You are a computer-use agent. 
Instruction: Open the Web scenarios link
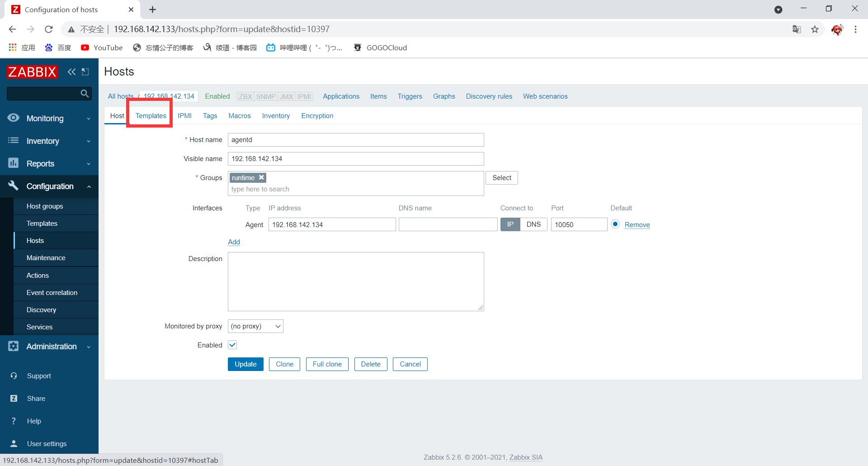pyautogui.click(x=545, y=96)
